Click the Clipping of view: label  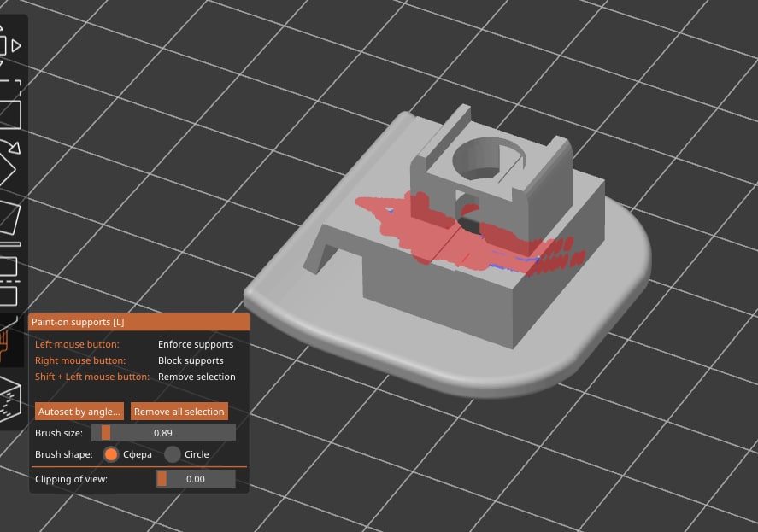click(72, 479)
